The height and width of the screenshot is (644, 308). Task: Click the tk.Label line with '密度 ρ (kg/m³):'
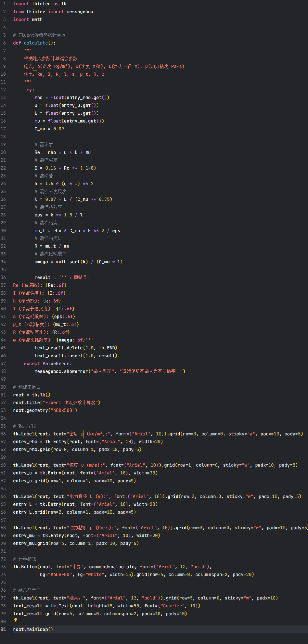coord(158,434)
